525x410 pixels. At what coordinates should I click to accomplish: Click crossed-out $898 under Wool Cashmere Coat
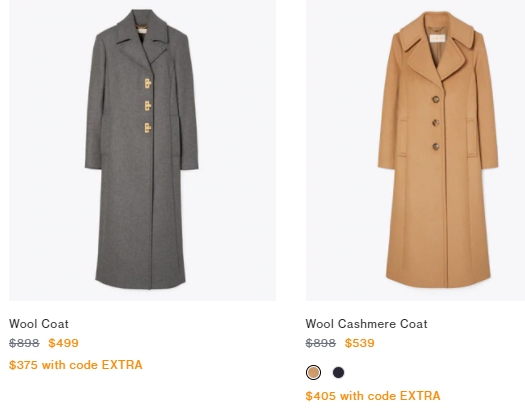pyautogui.click(x=320, y=343)
